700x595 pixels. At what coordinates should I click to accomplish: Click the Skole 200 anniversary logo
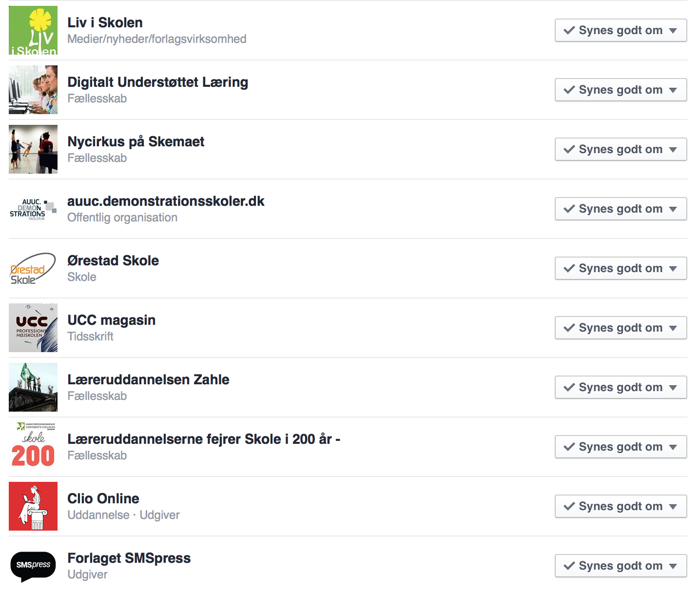pyautogui.click(x=33, y=447)
